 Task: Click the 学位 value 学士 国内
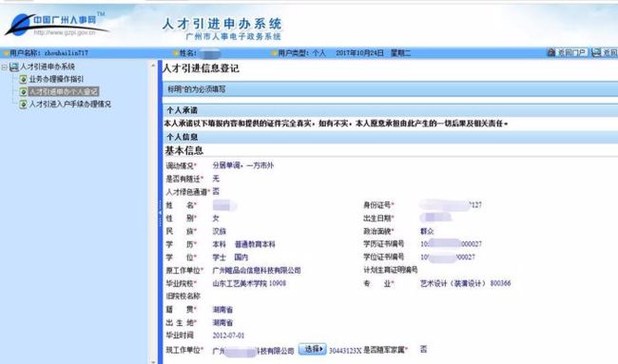pos(230,258)
